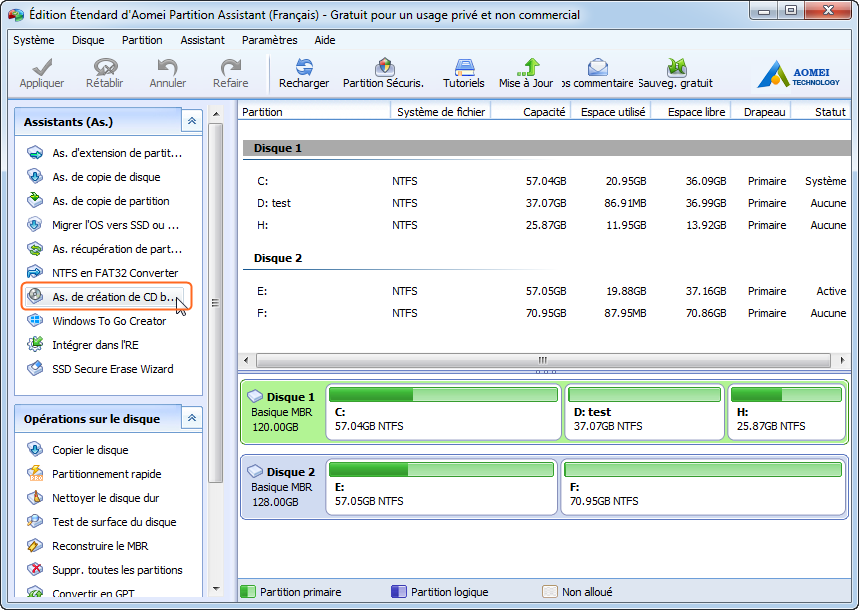The image size is (859, 610).
Task: Click the Recharger refresh icon
Action: (304, 67)
